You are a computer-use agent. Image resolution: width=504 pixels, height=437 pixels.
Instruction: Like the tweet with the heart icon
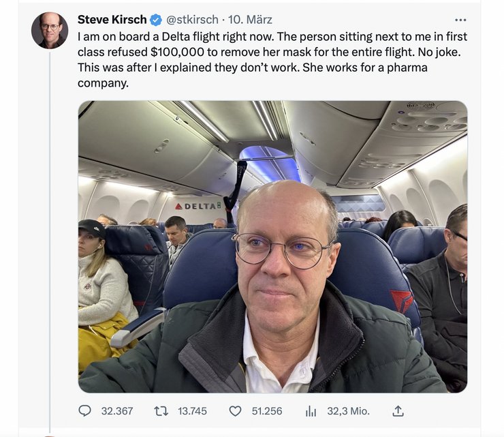[235, 411]
